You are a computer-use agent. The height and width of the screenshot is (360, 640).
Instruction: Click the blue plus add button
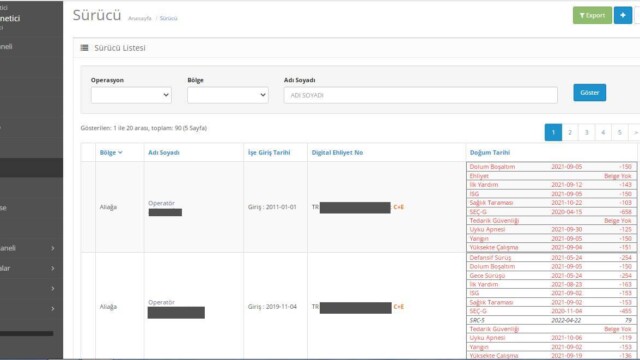(x=622, y=16)
